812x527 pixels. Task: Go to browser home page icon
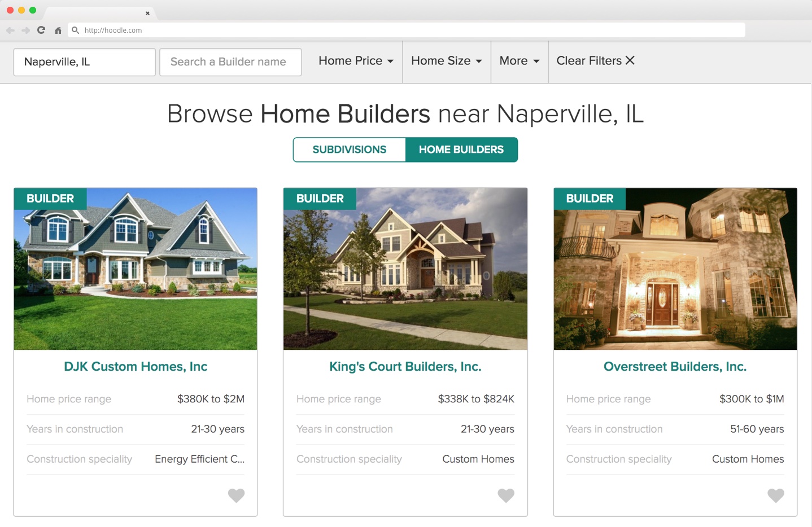(x=58, y=30)
